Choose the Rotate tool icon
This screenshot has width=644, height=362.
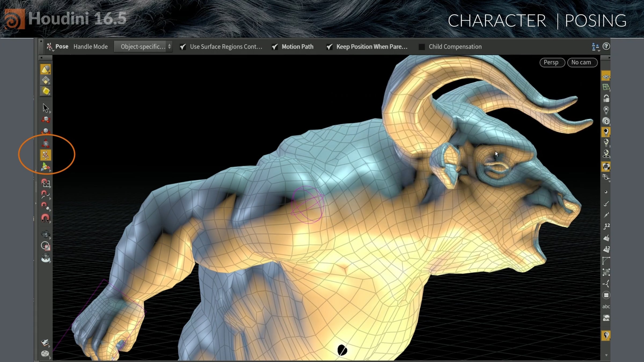pos(46,131)
